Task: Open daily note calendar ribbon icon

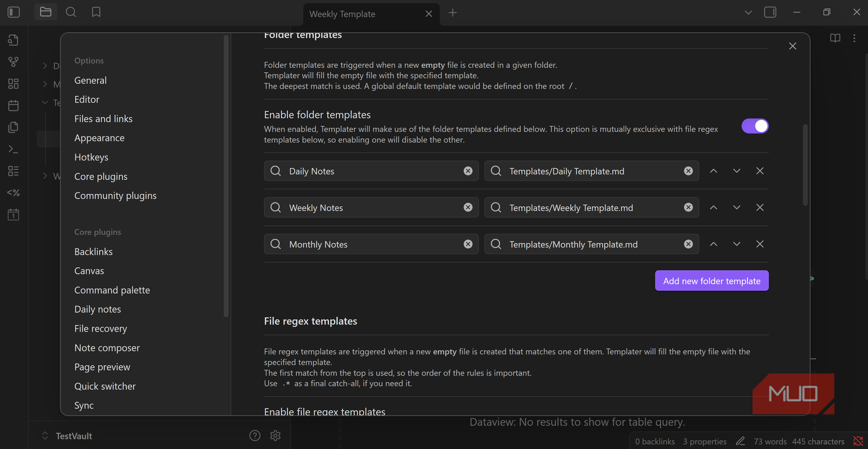Action: [x=14, y=106]
